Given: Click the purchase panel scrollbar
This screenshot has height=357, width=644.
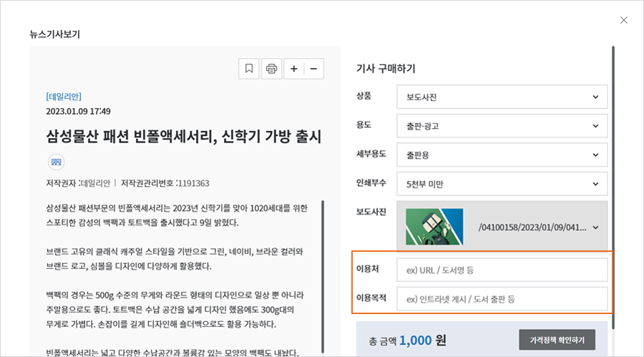Looking at the screenshot, I should click(613, 187).
